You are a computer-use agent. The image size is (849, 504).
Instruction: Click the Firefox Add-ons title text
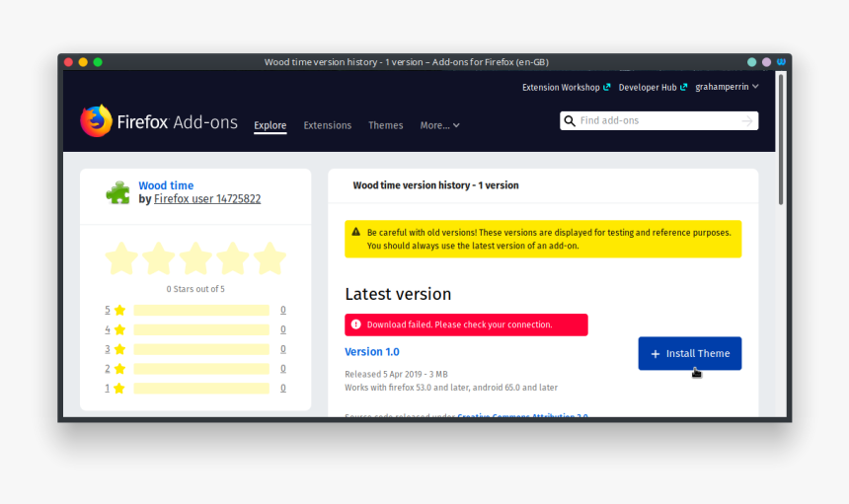[x=177, y=122]
